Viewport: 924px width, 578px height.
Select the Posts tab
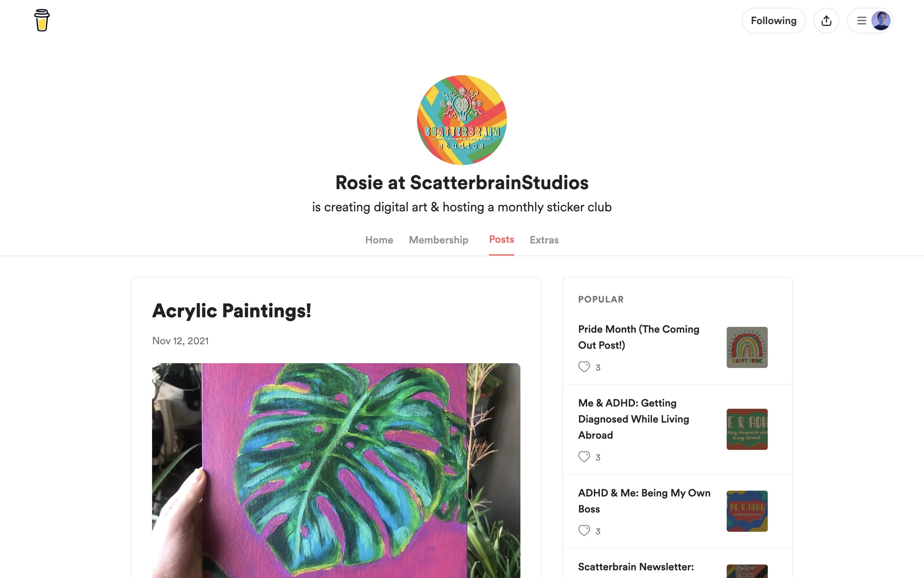(501, 239)
